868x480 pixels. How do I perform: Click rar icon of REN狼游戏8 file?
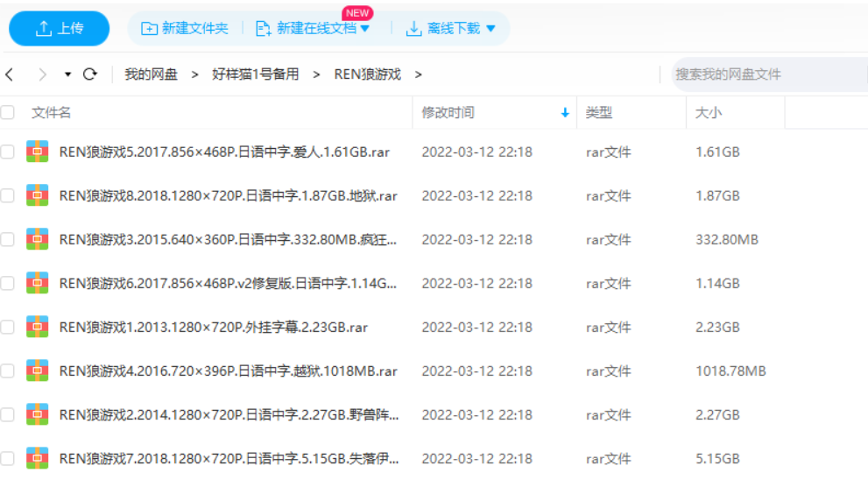coord(37,195)
